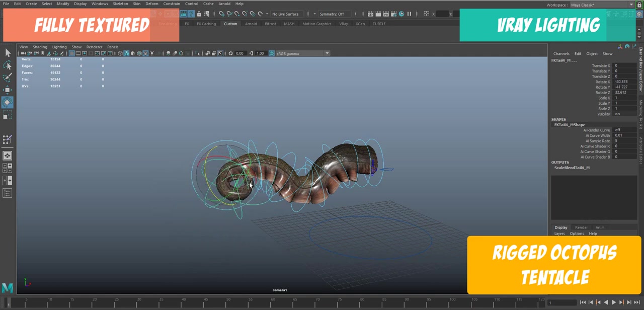Go to end of playback range

point(636,302)
